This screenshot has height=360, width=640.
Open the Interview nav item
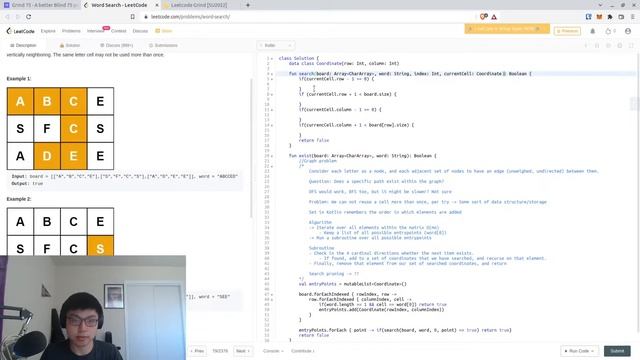pos(95,31)
